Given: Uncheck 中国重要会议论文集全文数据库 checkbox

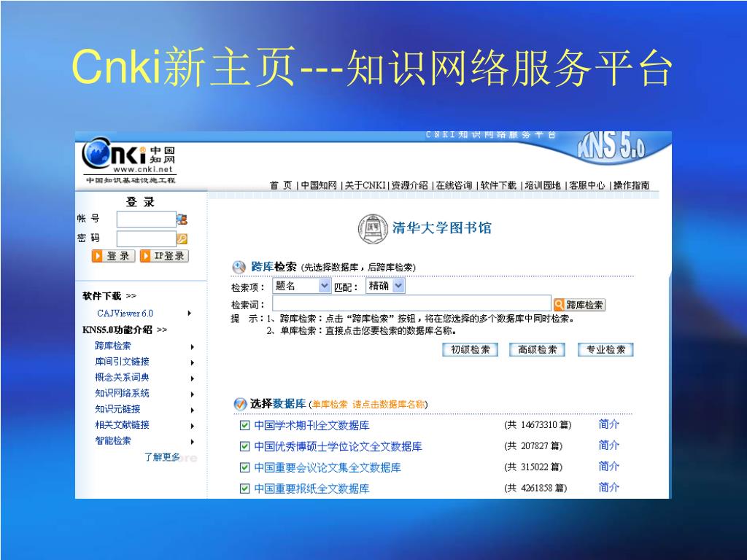Looking at the screenshot, I should pos(244,467).
